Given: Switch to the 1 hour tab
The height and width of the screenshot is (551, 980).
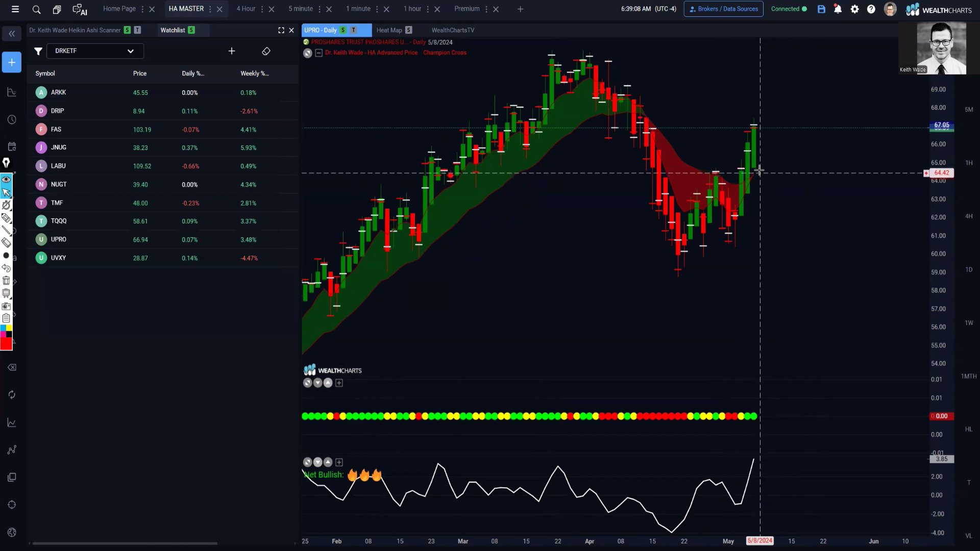Looking at the screenshot, I should click(x=412, y=9).
